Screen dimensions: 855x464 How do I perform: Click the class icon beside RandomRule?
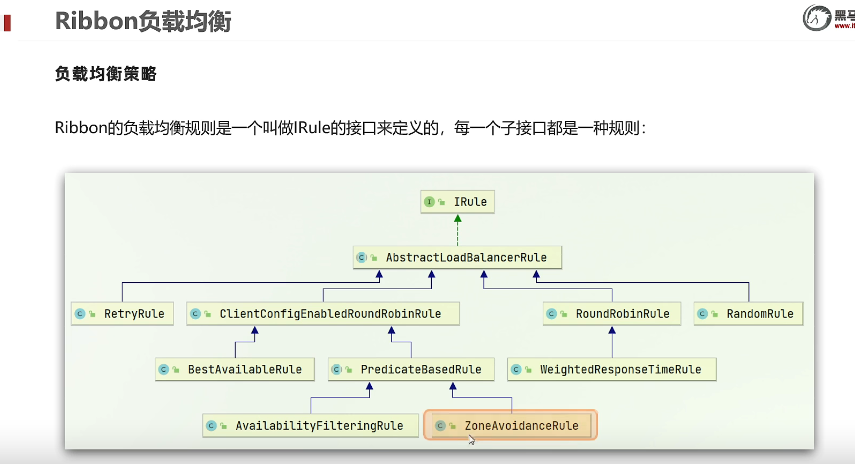pos(702,314)
